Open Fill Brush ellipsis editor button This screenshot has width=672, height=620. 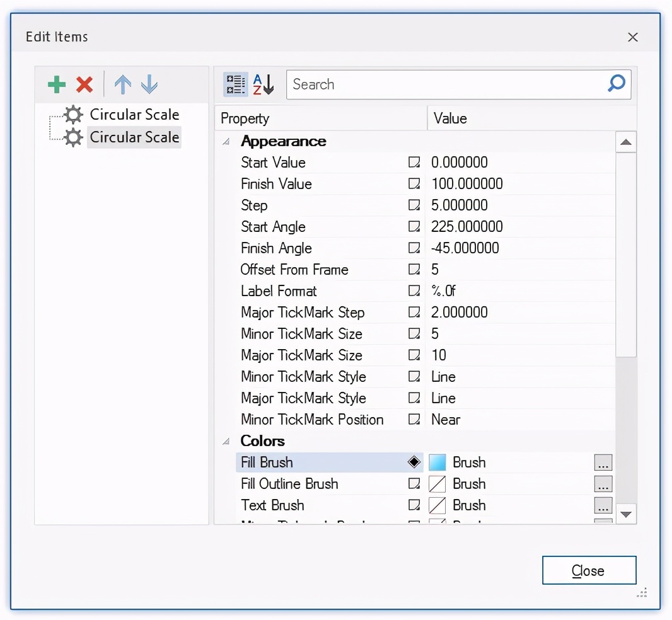coord(603,463)
